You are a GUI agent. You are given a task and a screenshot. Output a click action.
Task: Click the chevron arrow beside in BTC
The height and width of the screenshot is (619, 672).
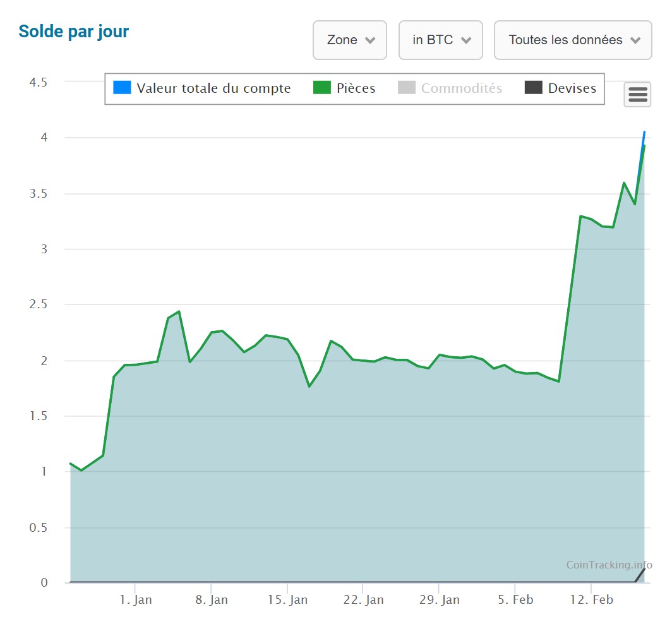tap(466, 40)
